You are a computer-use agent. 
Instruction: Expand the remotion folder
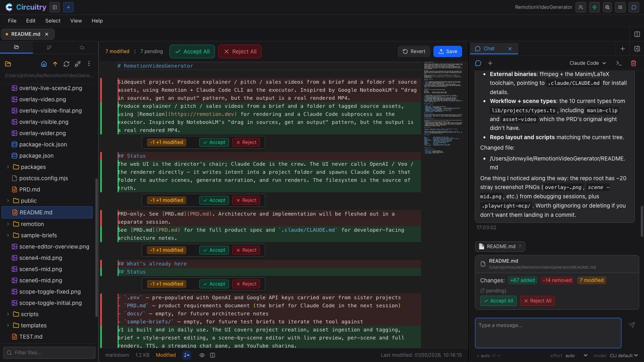[8, 224]
